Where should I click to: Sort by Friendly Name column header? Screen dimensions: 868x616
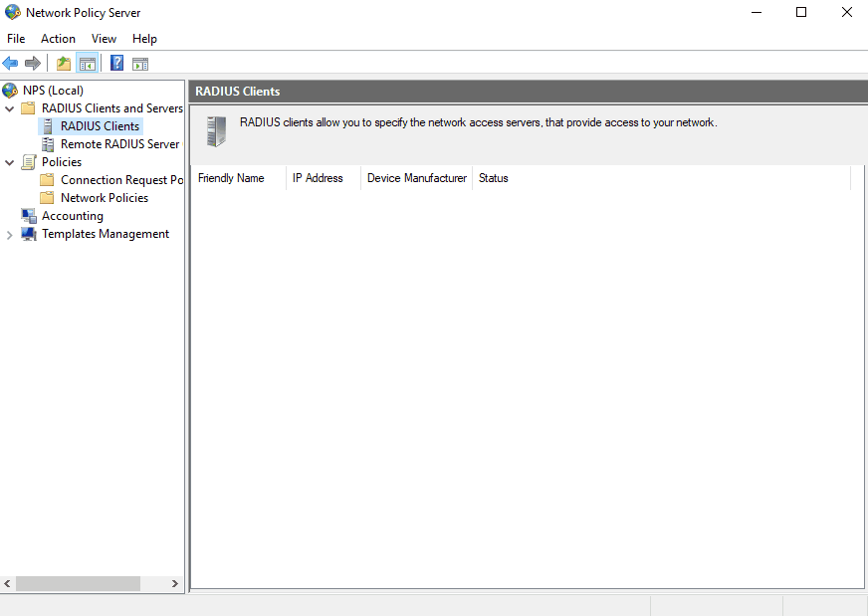(x=239, y=178)
